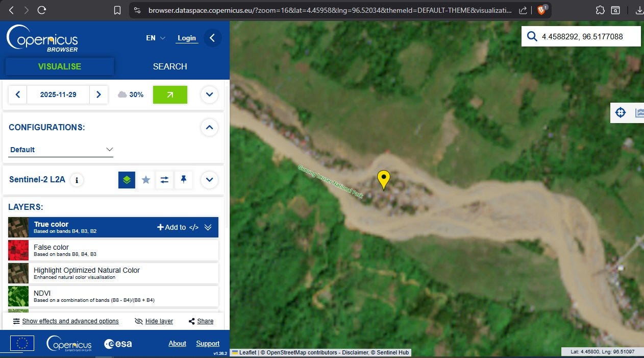Click Add to for True color
Screen dimensions: 644x358
click(x=171, y=227)
